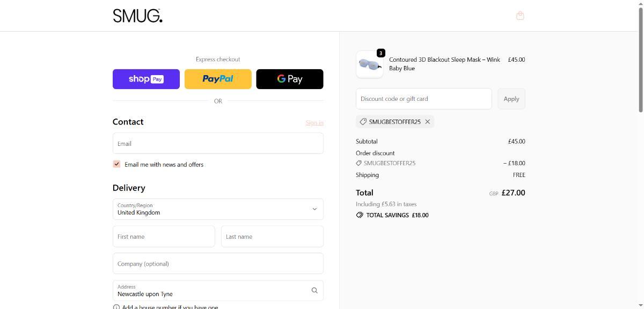This screenshot has width=644, height=309.
Task: Expand country list using chevron arrow
Action: (314, 209)
